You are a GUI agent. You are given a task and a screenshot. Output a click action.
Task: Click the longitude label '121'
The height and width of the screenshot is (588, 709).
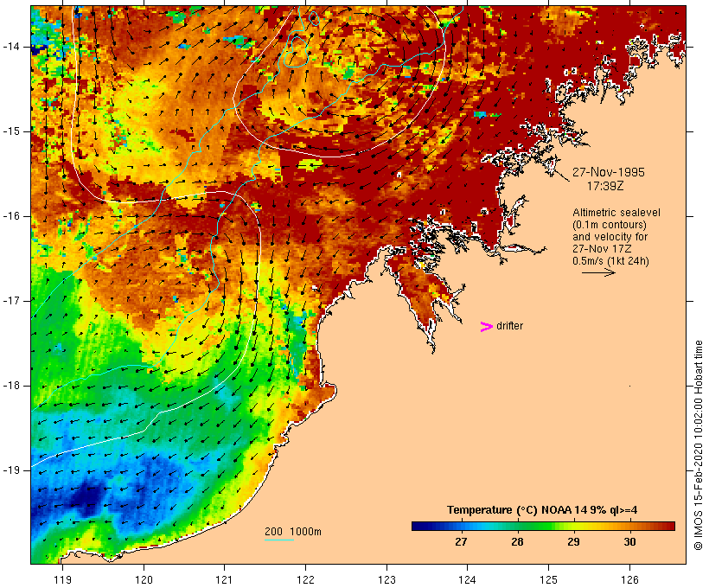(x=224, y=579)
